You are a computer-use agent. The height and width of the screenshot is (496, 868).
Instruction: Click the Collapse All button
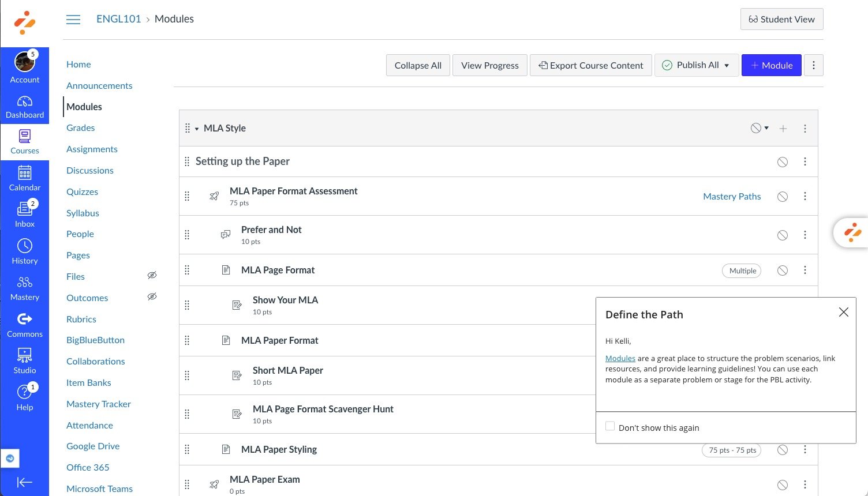click(x=418, y=65)
